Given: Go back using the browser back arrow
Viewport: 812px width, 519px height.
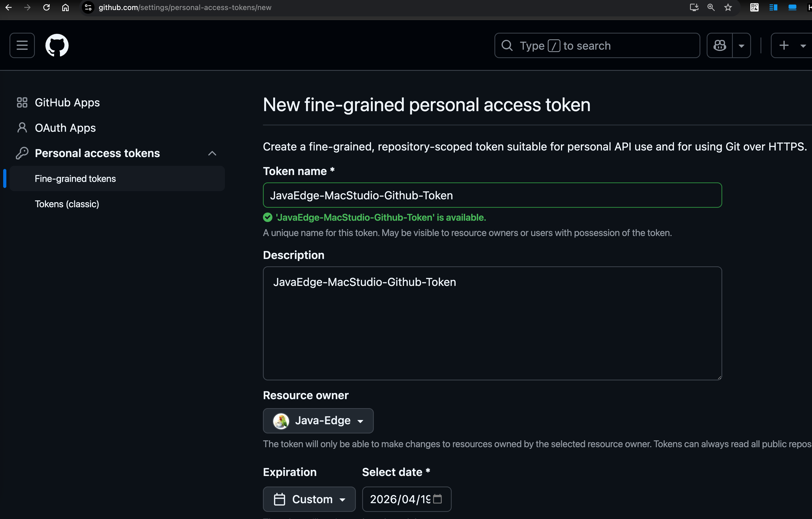Looking at the screenshot, I should click(8, 7).
